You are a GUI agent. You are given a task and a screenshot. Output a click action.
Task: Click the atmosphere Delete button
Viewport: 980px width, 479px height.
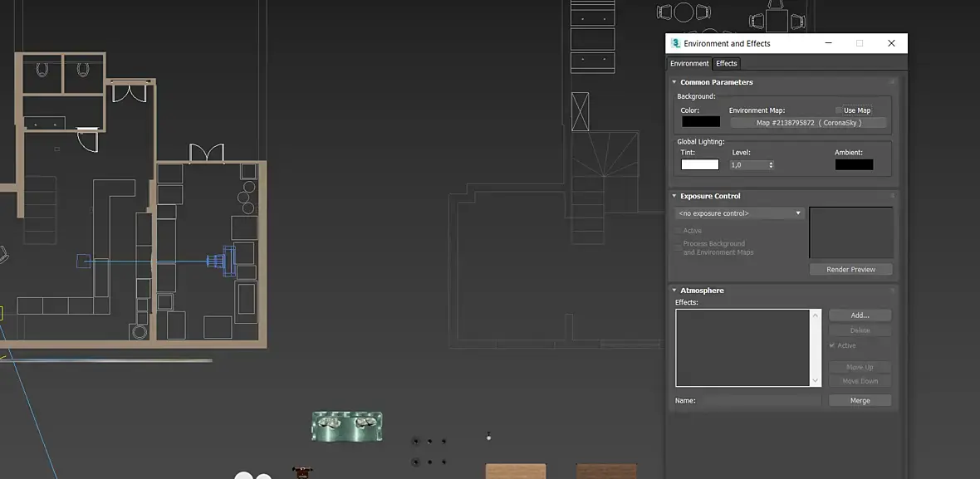(x=860, y=330)
